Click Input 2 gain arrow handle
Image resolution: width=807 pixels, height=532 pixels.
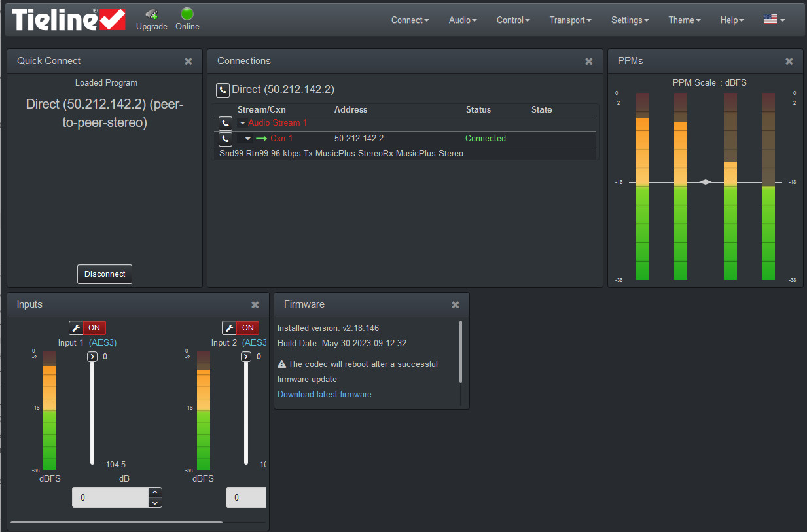246,357
